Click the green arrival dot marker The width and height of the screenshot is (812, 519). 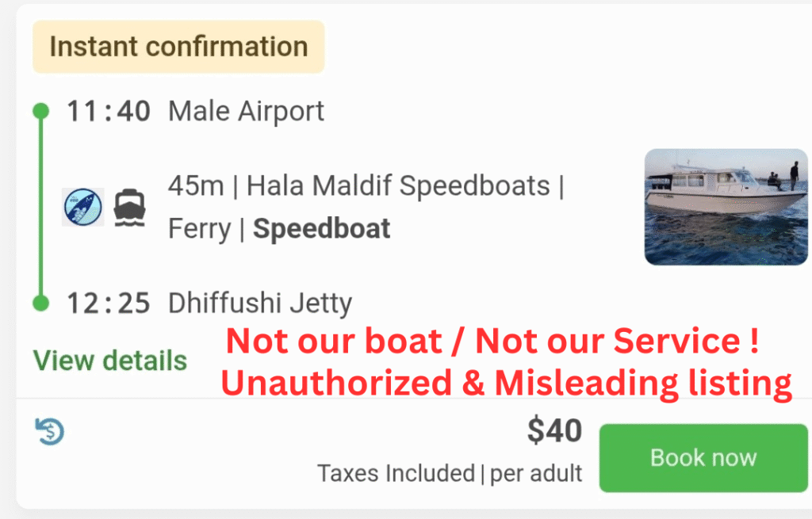41,303
